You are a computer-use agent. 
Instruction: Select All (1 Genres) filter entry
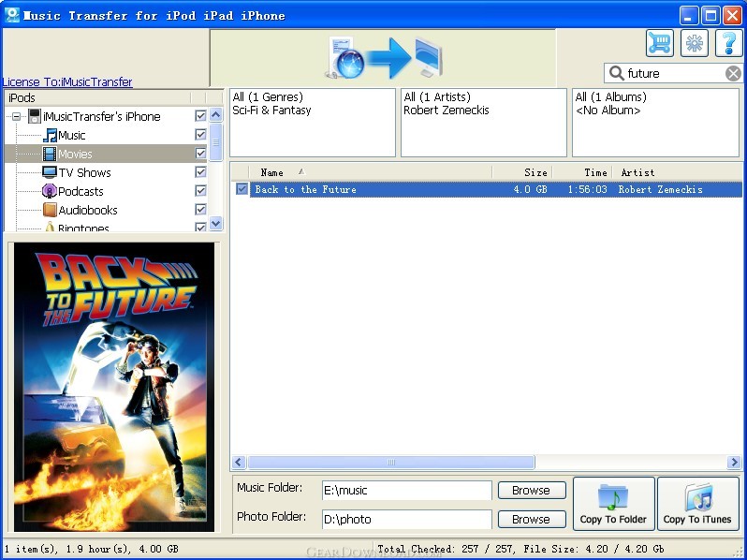click(268, 97)
